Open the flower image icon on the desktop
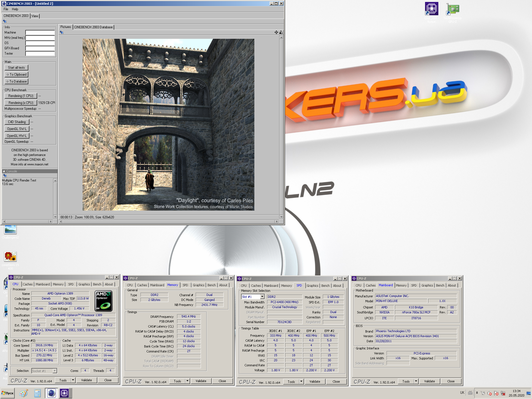Screen dimensions: 532x399 [x=10, y=256]
